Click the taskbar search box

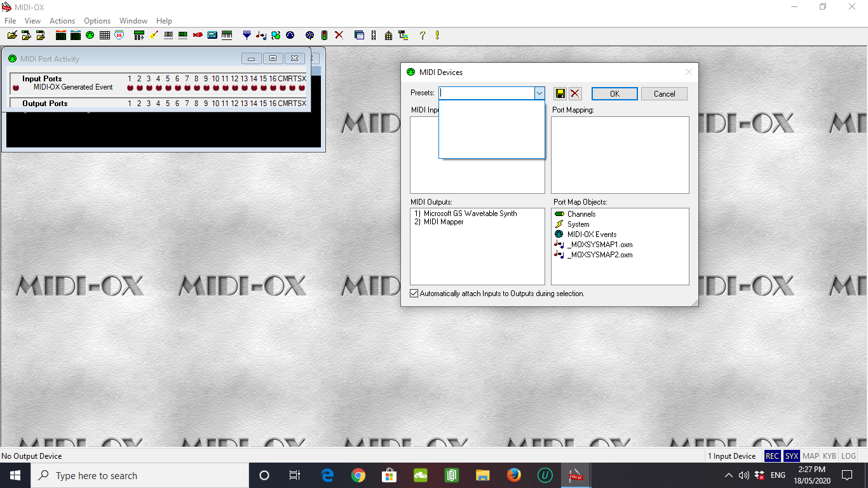(140, 475)
